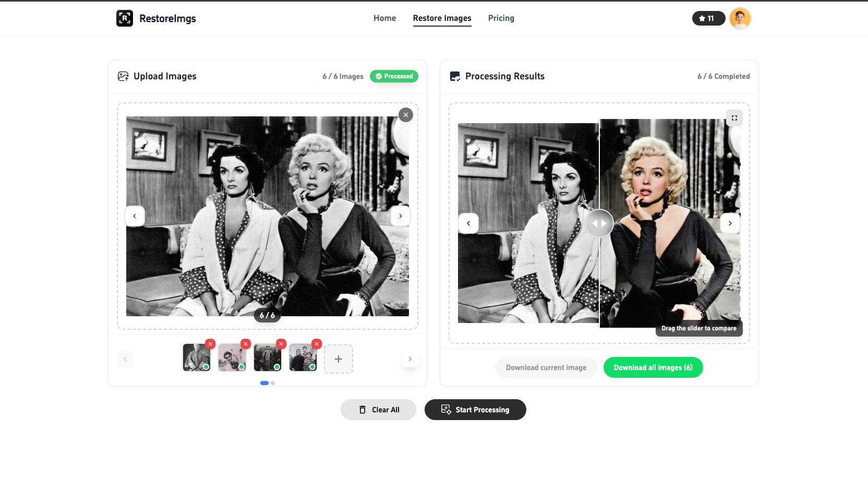
Task: Go to previous thumbnail strip page
Action: tap(125, 359)
